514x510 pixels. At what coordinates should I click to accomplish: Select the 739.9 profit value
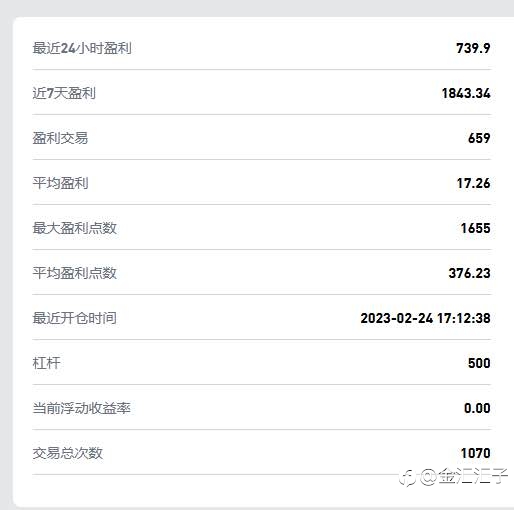pos(473,48)
